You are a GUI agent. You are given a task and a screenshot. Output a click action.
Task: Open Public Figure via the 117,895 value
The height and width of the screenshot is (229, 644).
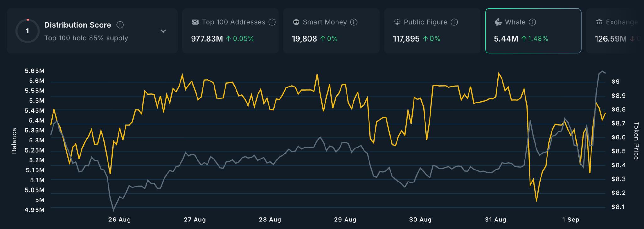pyautogui.click(x=406, y=39)
